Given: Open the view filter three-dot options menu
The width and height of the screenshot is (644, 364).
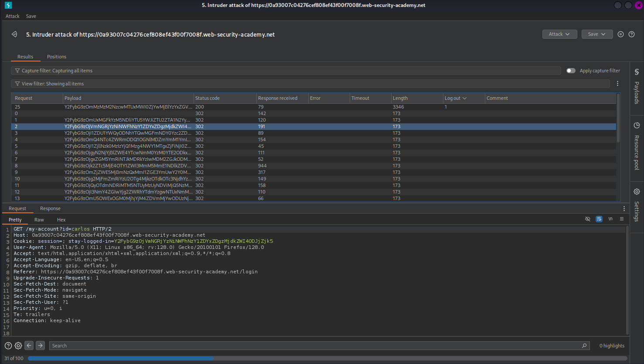Looking at the screenshot, I should pyautogui.click(x=617, y=84).
